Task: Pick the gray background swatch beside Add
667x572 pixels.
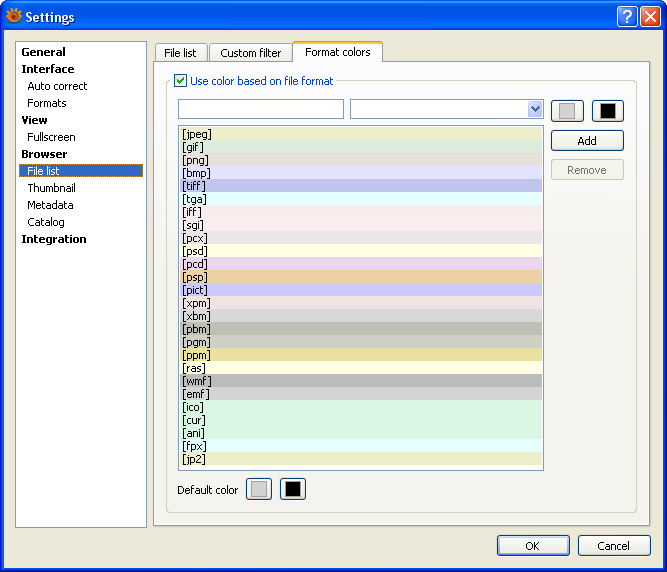Action: pyautogui.click(x=567, y=110)
